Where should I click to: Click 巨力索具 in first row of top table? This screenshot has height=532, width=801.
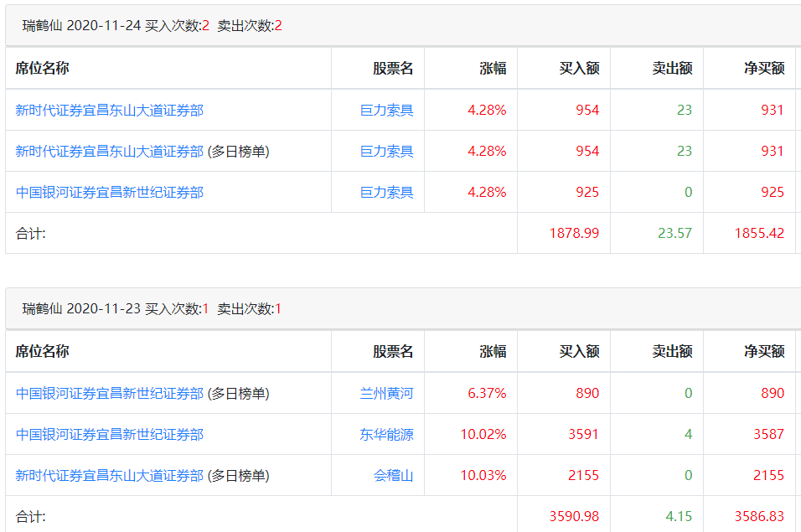pyautogui.click(x=386, y=110)
